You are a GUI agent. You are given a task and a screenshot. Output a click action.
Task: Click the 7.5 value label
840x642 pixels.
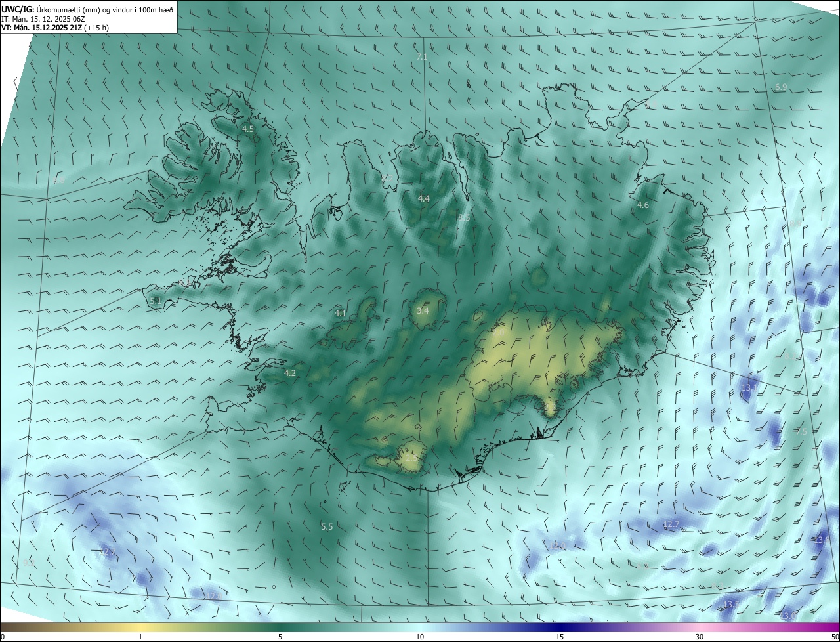tap(802, 431)
